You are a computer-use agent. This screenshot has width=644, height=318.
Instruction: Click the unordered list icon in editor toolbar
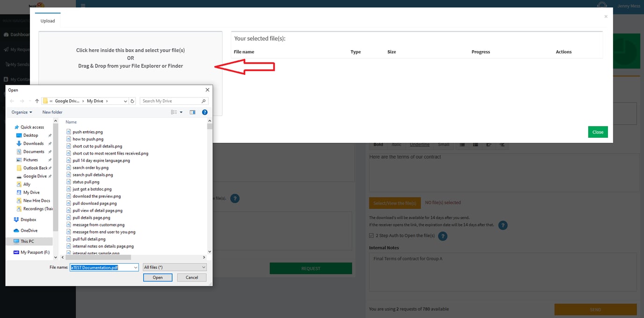(x=462, y=145)
